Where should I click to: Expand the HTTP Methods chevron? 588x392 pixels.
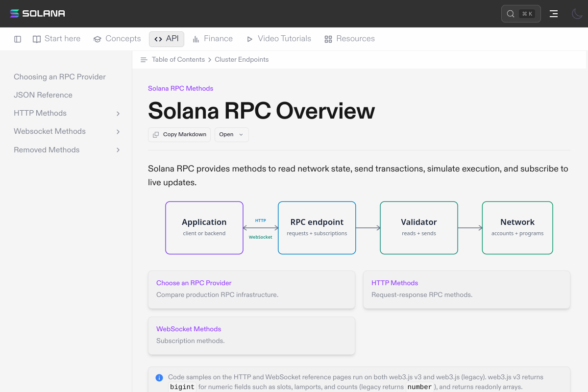[118, 114]
